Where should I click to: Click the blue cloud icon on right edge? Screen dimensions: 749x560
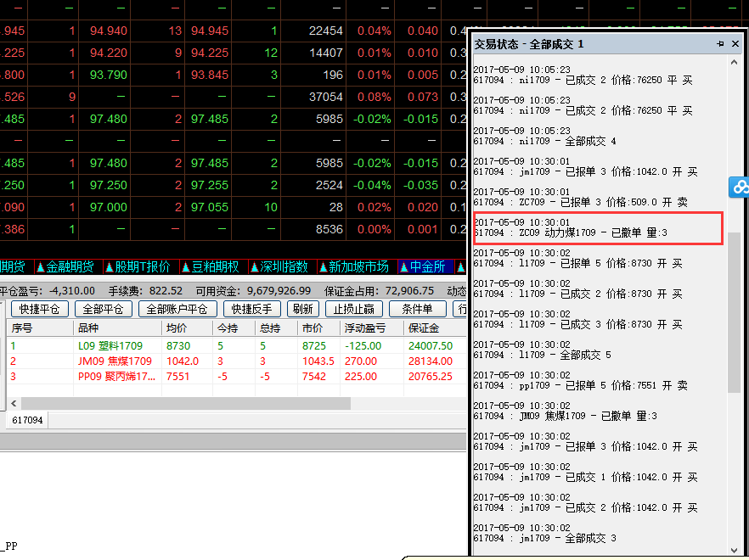740,188
